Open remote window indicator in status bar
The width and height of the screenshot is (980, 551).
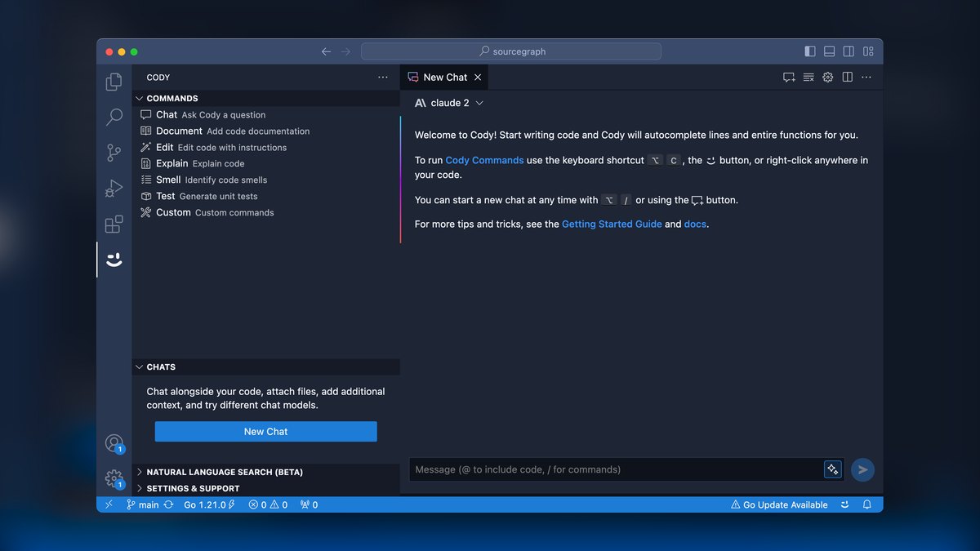click(109, 504)
